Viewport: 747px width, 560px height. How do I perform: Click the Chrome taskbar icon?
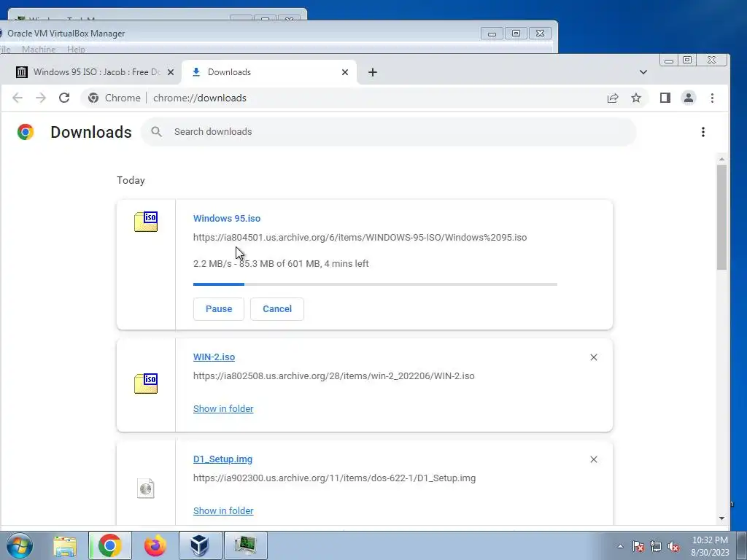point(110,545)
